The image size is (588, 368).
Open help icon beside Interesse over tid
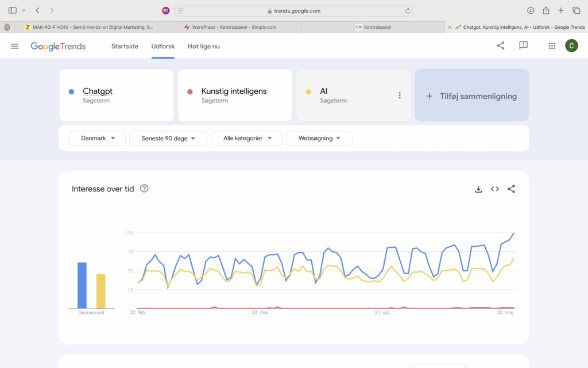tap(144, 189)
